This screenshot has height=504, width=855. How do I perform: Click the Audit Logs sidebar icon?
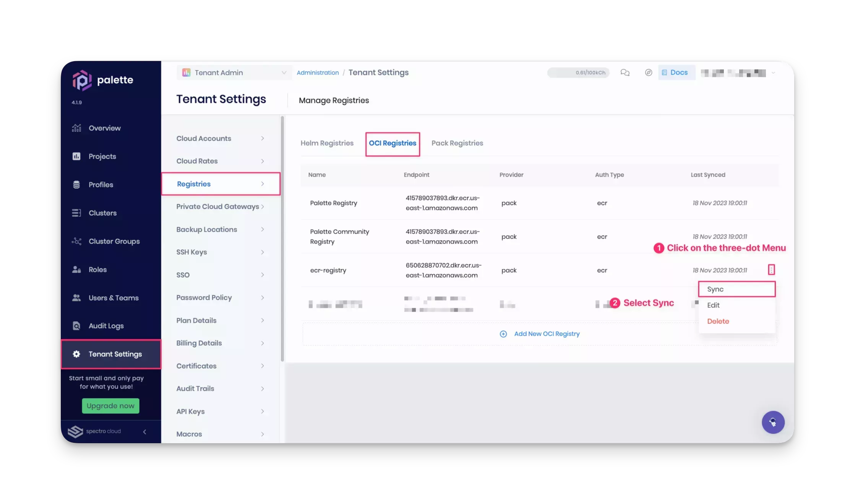click(76, 326)
